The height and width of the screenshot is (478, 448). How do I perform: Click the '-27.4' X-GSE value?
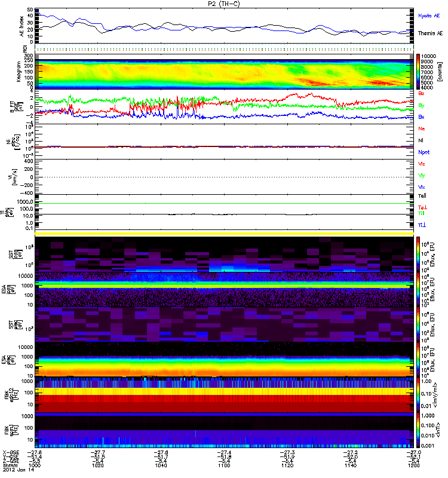click(224, 452)
